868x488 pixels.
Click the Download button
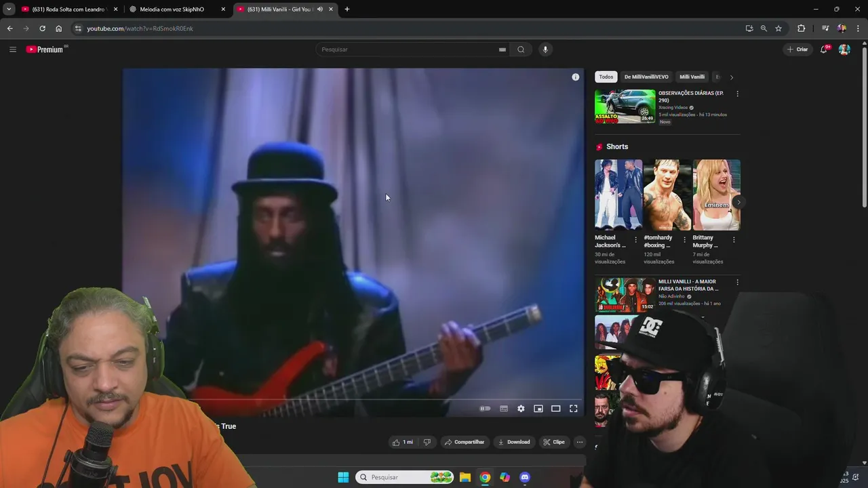tap(514, 442)
